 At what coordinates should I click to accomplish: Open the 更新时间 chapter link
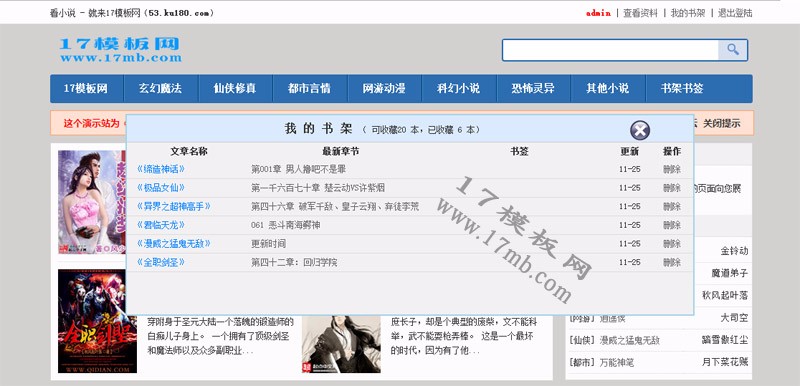268,244
